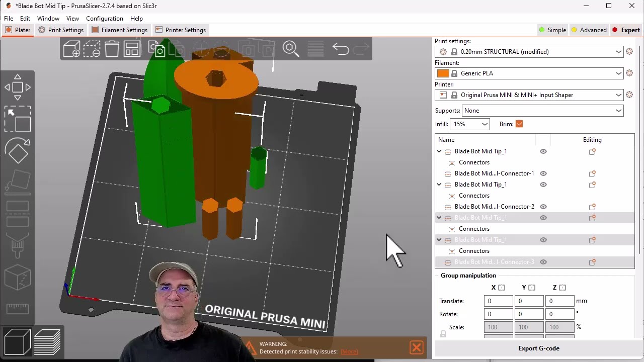The image size is (644, 362).
Task: Click the Translate Y input field
Action: click(x=529, y=301)
